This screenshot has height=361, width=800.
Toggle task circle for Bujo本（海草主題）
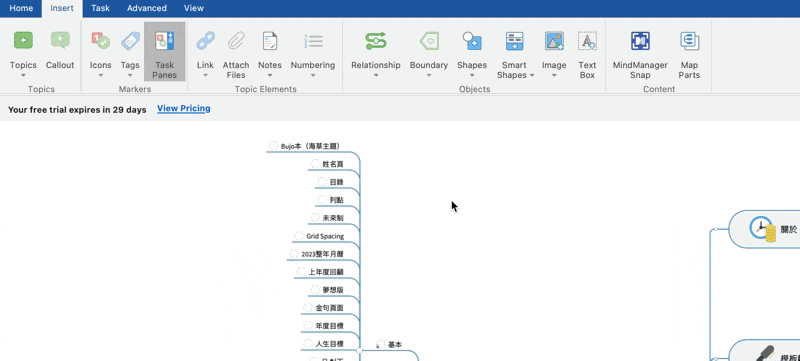pos(274,146)
